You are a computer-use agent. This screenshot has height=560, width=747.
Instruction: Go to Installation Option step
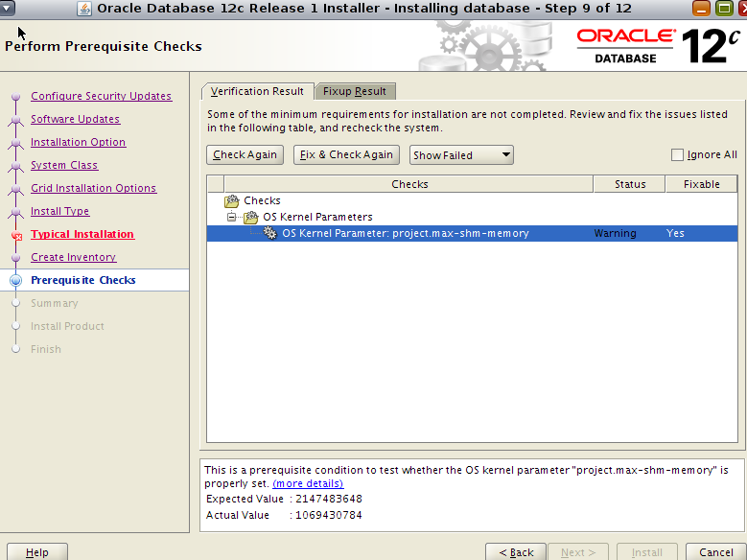point(78,142)
